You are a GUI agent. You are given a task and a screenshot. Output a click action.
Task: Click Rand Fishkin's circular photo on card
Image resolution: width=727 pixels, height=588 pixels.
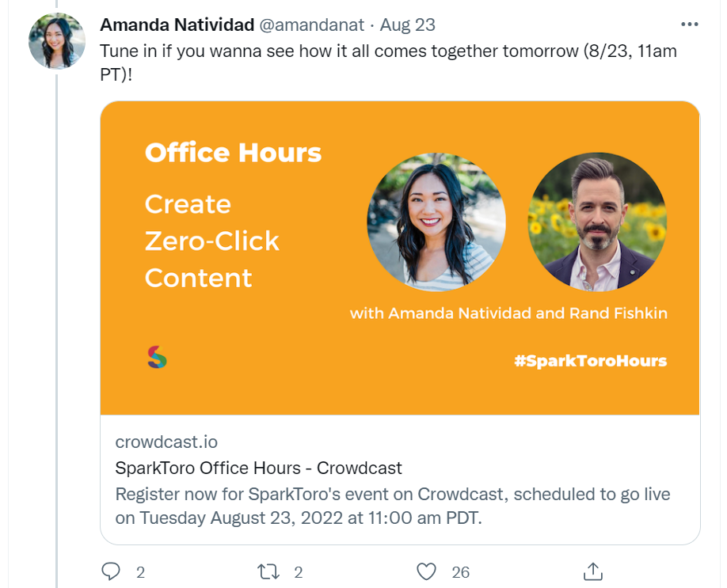point(597,222)
